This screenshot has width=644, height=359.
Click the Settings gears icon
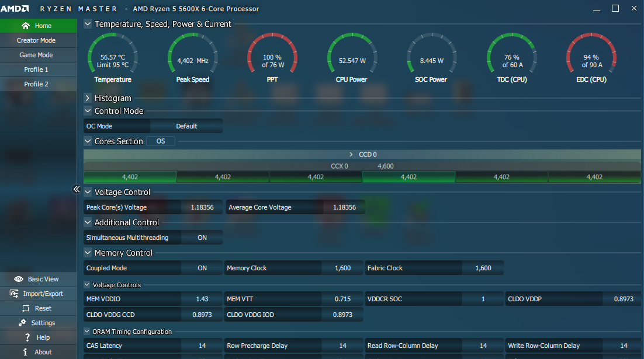click(x=22, y=323)
